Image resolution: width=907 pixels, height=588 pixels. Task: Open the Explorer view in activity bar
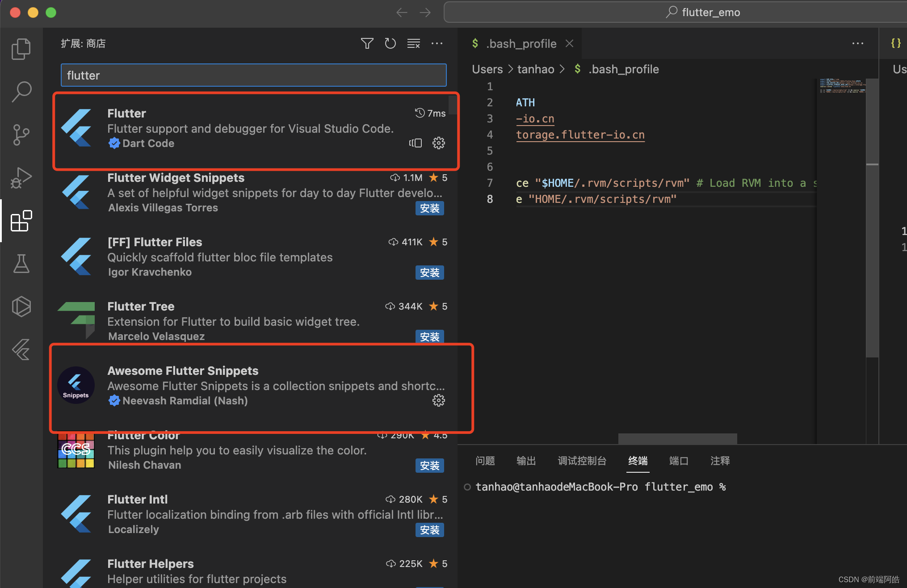(x=21, y=49)
